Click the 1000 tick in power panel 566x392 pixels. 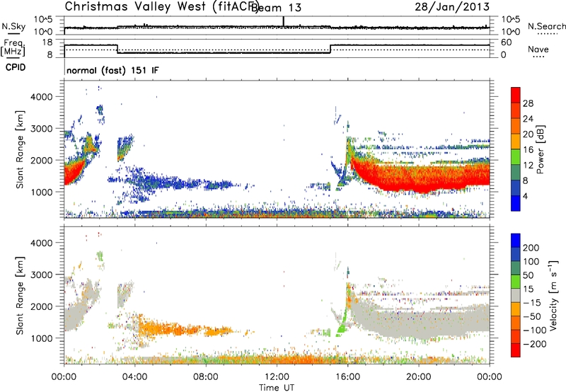(41, 192)
